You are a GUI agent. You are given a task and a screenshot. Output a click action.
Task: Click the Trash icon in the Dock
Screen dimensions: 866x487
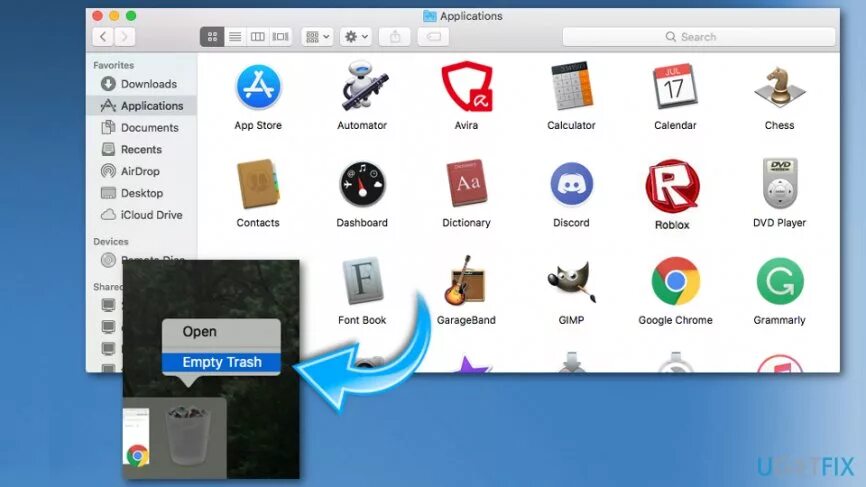[188, 436]
